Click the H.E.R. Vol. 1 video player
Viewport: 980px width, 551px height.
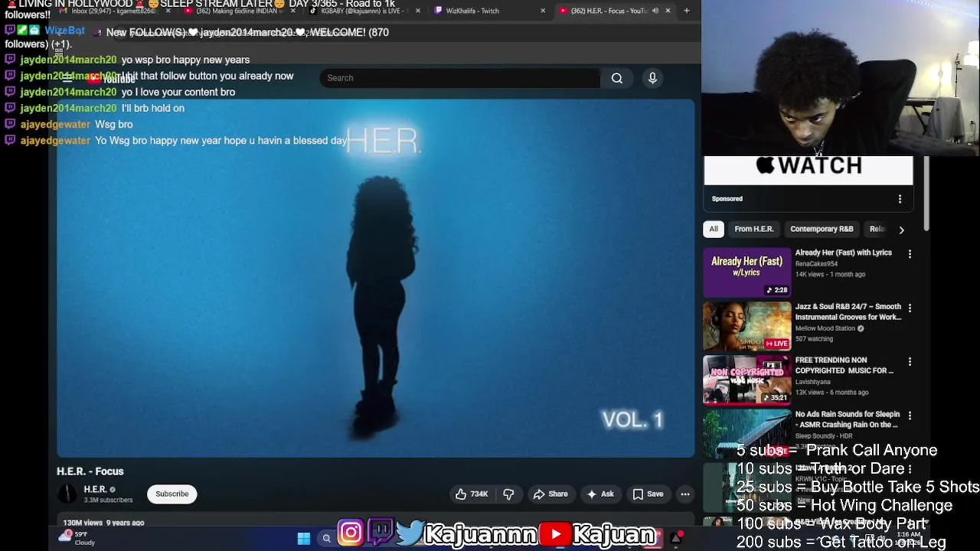click(375, 278)
